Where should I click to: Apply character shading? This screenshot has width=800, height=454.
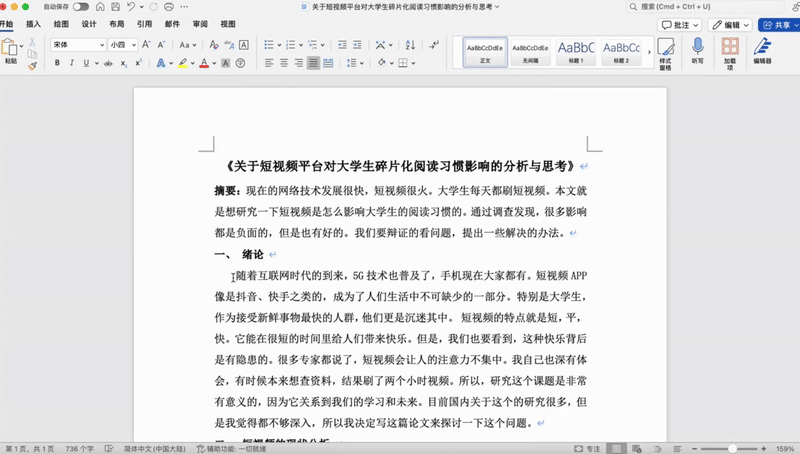226,63
